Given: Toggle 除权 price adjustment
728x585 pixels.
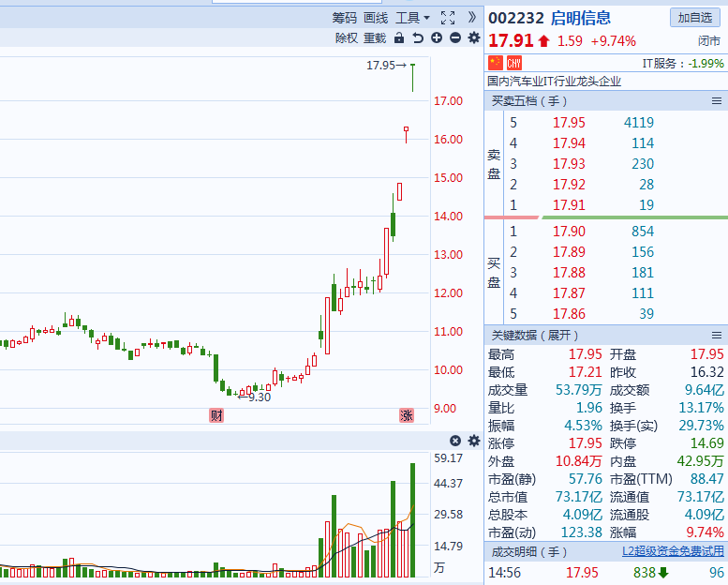Looking at the screenshot, I should point(347,37).
